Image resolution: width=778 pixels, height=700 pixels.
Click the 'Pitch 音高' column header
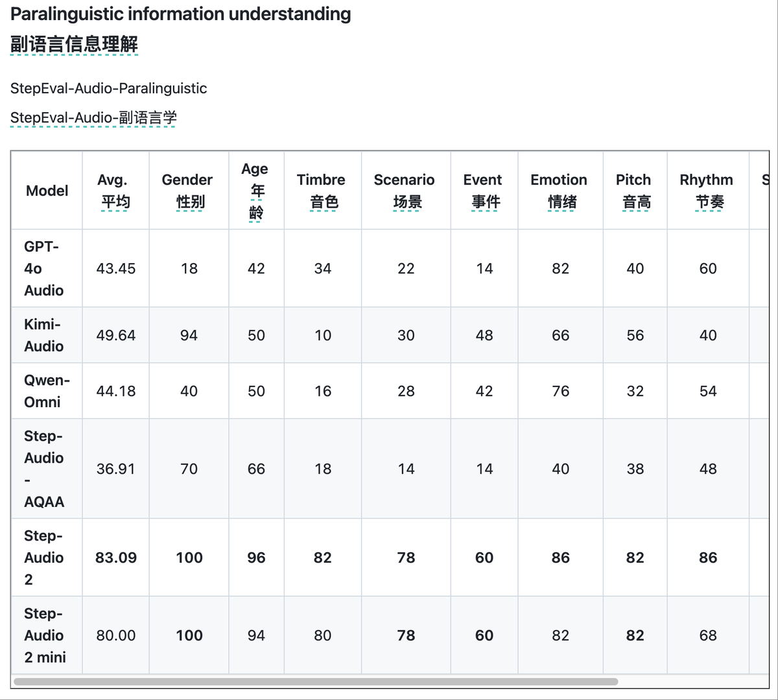coord(635,191)
